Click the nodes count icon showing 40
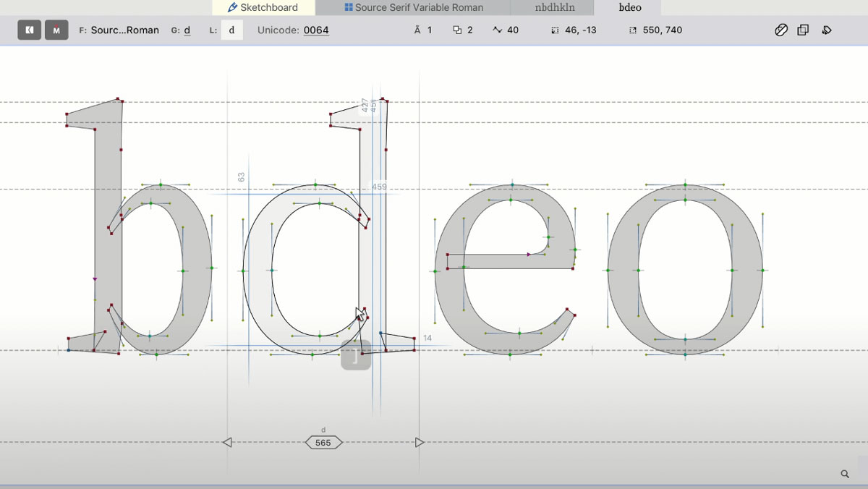Screen dimensions: 868x489 497,30
